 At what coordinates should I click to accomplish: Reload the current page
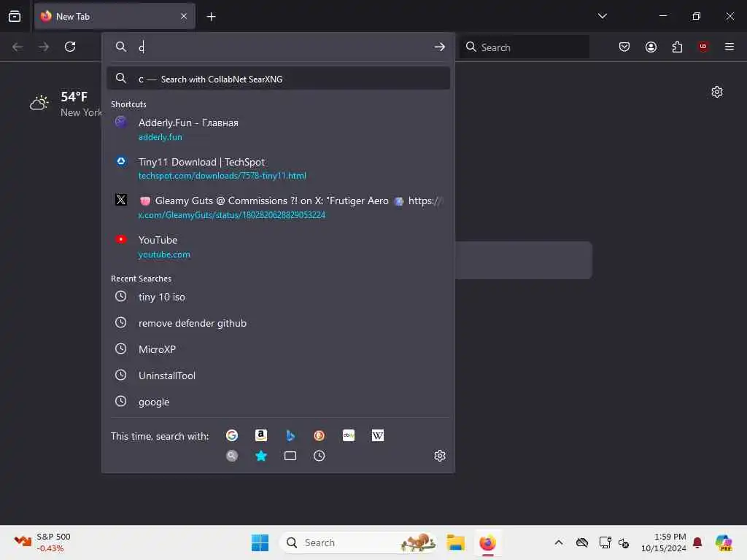coord(70,47)
